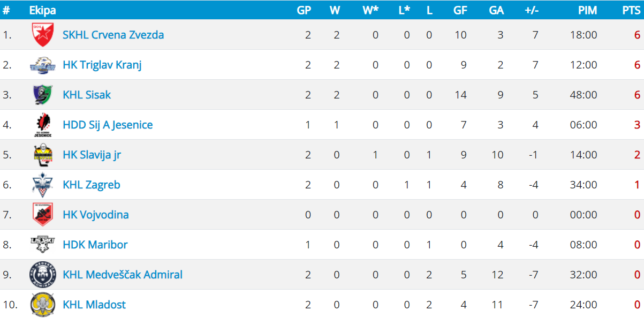Viewport: 644px width, 318px height.
Task: Click the PIM column header
Action: 587,10
